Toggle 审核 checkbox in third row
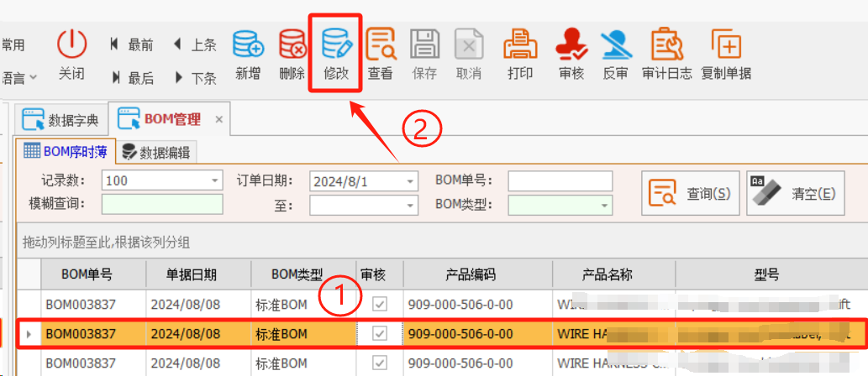 point(380,363)
